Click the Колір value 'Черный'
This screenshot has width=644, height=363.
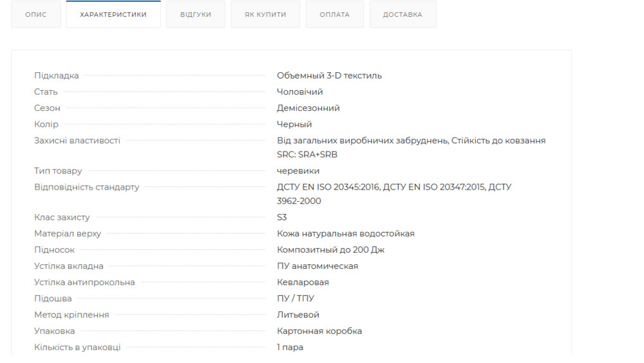(294, 124)
